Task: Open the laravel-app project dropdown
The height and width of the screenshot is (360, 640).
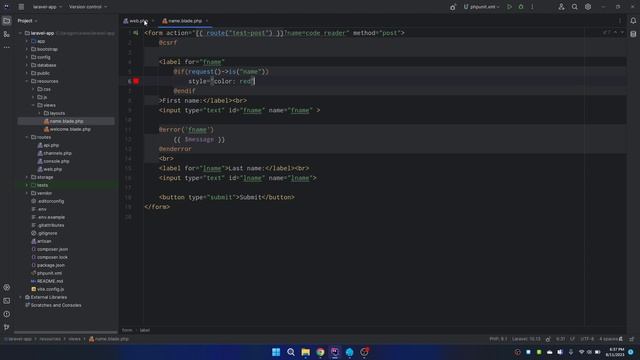Action: pos(47,7)
